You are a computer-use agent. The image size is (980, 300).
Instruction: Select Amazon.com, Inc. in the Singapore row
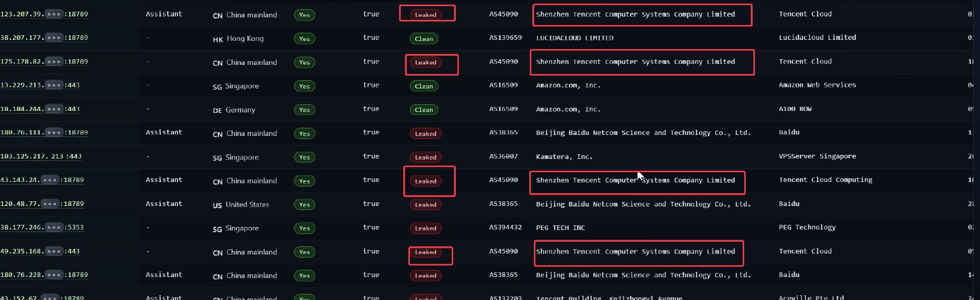point(568,85)
